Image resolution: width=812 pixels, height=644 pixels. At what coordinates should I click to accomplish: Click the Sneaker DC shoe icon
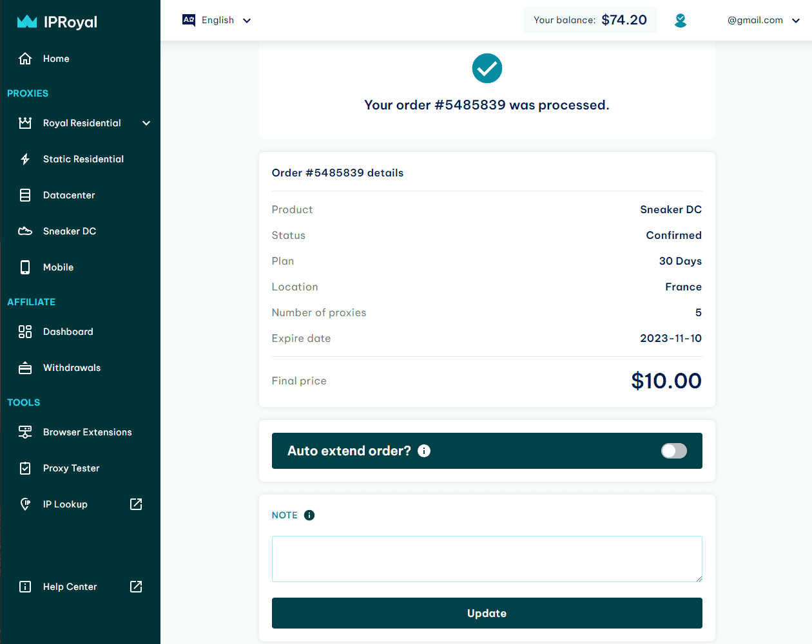tap(25, 231)
